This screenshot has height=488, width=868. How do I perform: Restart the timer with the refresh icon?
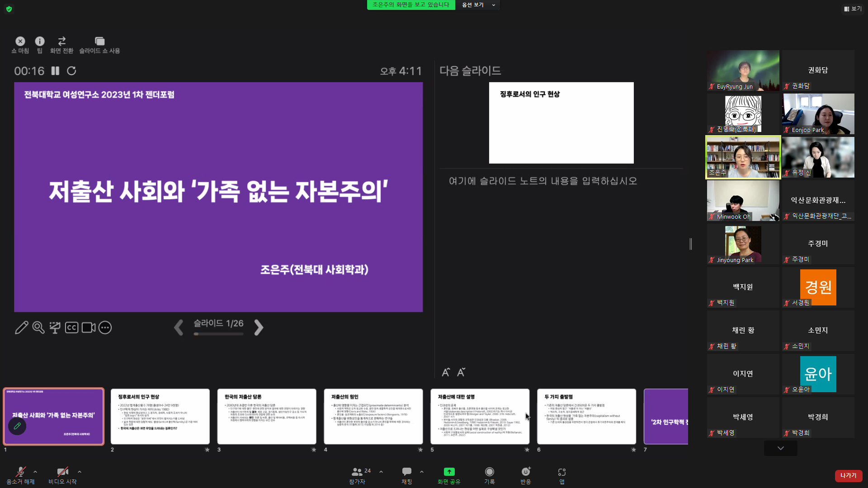pos(71,70)
